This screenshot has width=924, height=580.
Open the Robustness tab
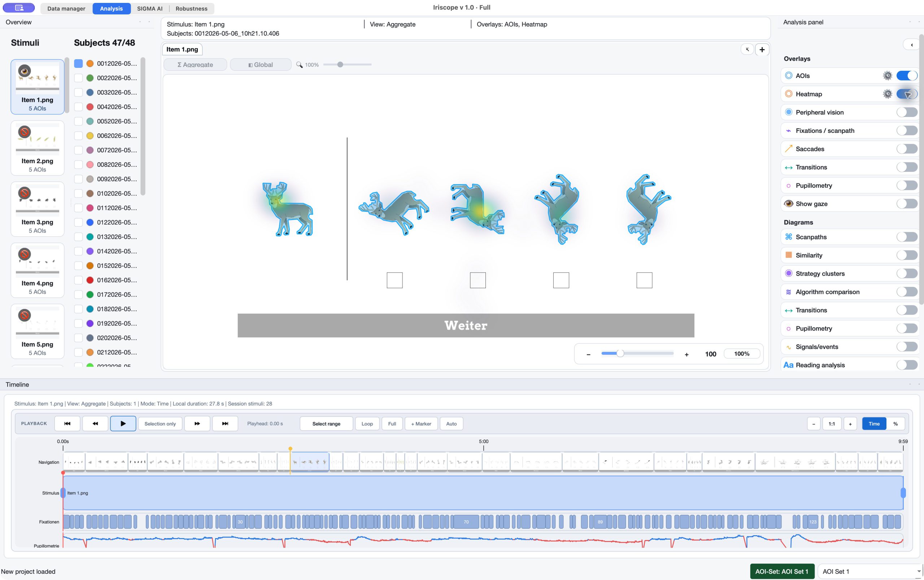pyautogui.click(x=191, y=8)
